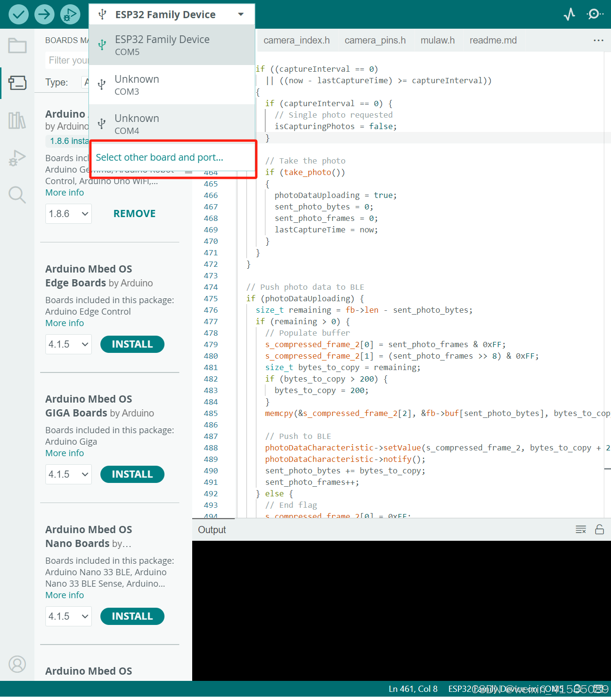611x700 pixels.
Task: Install Arduino Mbed OS GIGA Boards
Action: pyautogui.click(x=132, y=474)
